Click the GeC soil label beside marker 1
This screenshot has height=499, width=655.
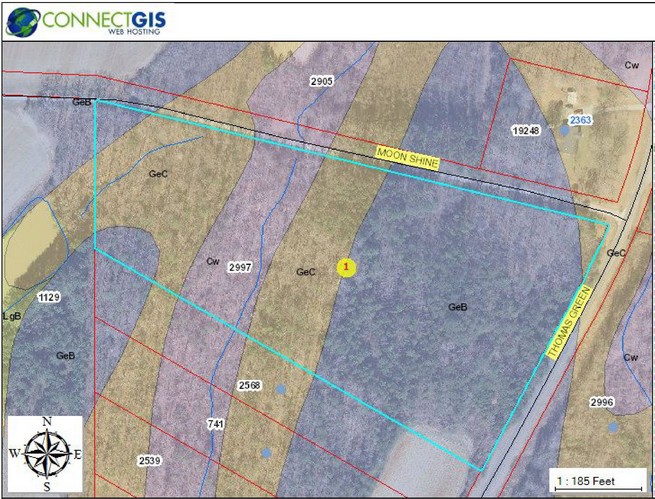305,272
